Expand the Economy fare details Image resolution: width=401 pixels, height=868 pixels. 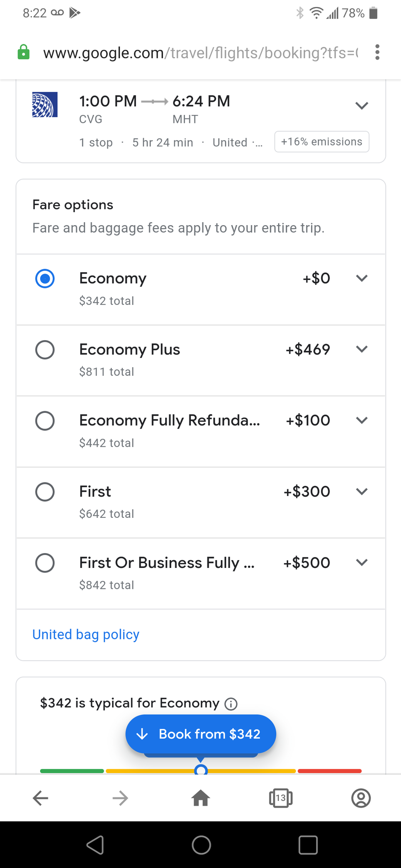[362, 278]
